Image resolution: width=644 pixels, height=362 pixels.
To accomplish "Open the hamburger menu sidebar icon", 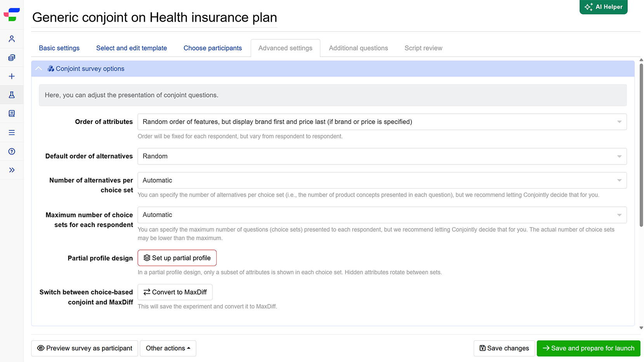I will 12,133.
